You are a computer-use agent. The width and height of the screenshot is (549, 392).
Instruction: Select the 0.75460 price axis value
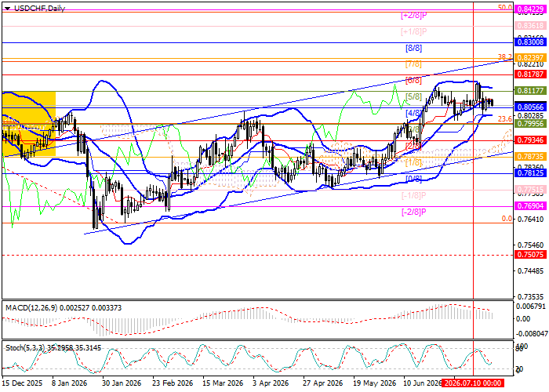tap(531, 245)
